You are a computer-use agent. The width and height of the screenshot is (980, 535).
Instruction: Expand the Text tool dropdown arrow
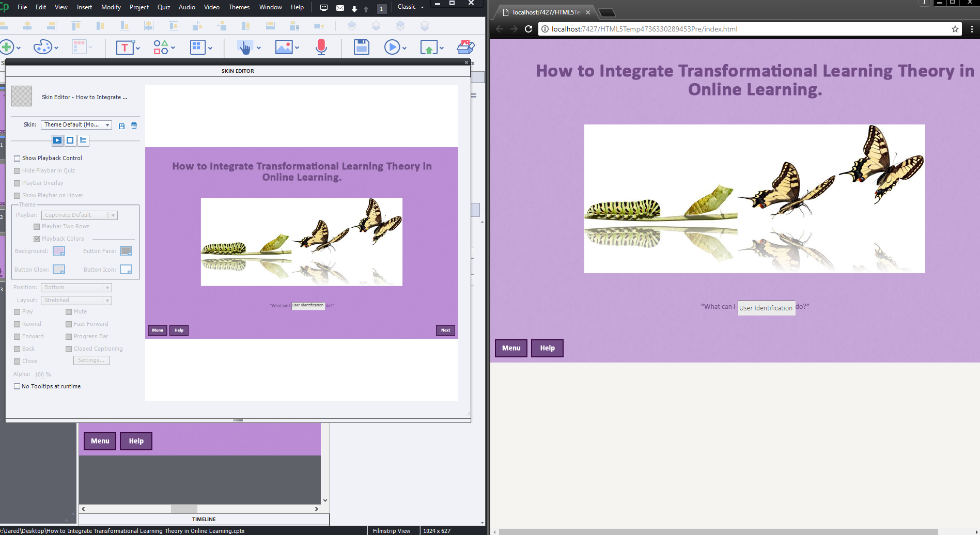(138, 48)
